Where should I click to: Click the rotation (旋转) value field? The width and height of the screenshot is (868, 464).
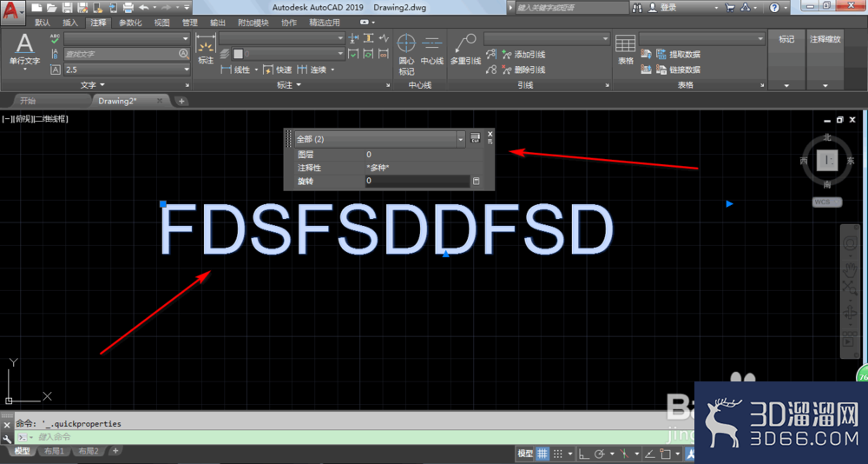(418, 182)
